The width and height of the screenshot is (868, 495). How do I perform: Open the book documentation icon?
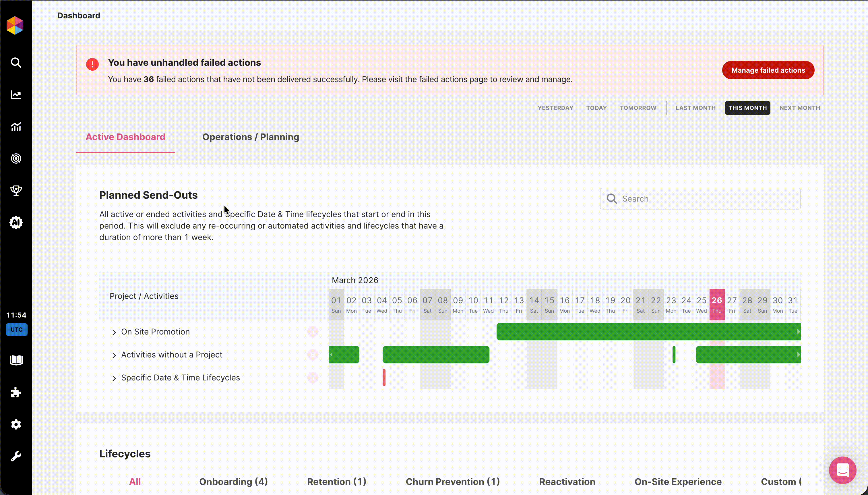coord(16,360)
